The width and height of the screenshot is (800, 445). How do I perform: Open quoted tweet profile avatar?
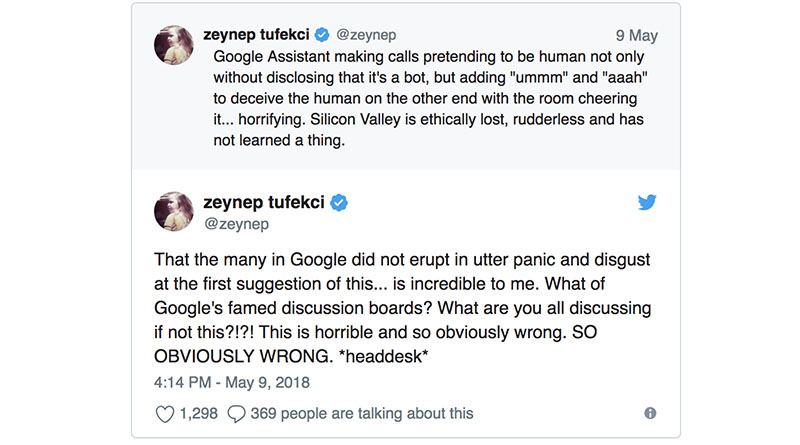(x=174, y=45)
